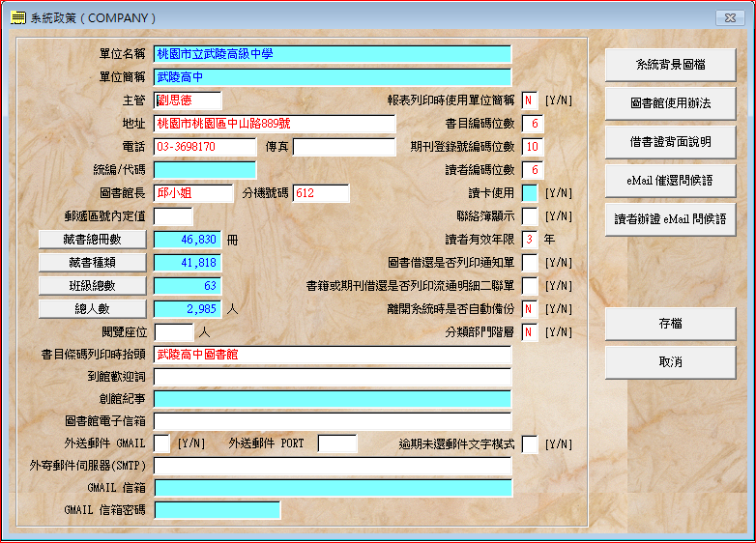Click the 創館紀事 field
Screen dimensions: 756x543
pyautogui.click(x=333, y=399)
